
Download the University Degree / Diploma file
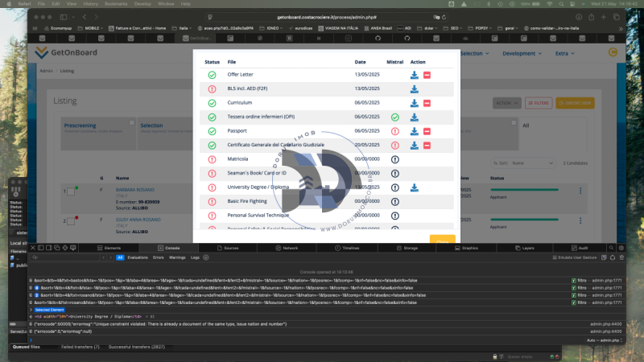(x=414, y=187)
